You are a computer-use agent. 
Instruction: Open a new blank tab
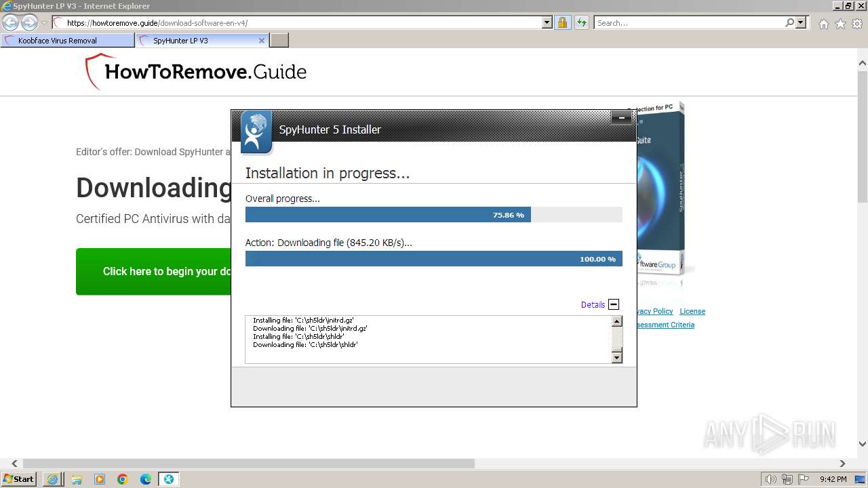click(279, 41)
